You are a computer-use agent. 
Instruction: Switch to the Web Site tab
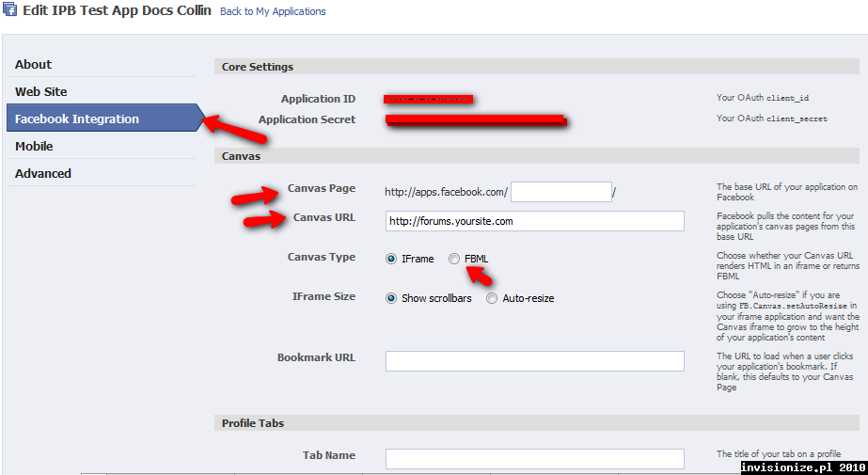[41, 91]
